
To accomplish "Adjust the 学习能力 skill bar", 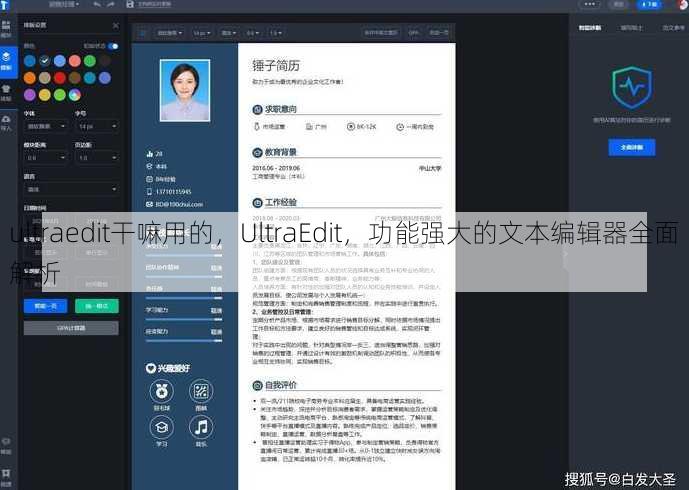I will [x=184, y=319].
